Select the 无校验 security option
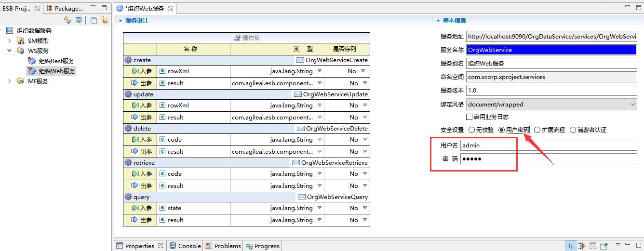The height and width of the screenshot is (251, 644). point(471,130)
